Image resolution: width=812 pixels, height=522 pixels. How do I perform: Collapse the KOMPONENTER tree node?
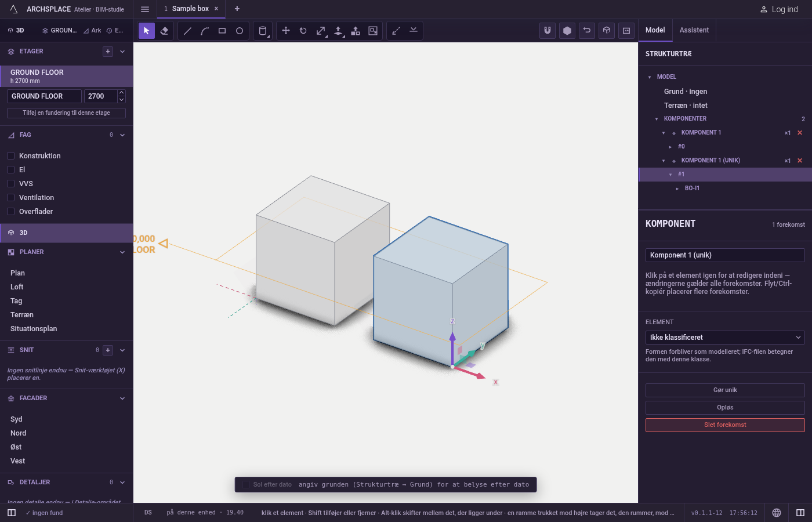pyautogui.click(x=657, y=119)
